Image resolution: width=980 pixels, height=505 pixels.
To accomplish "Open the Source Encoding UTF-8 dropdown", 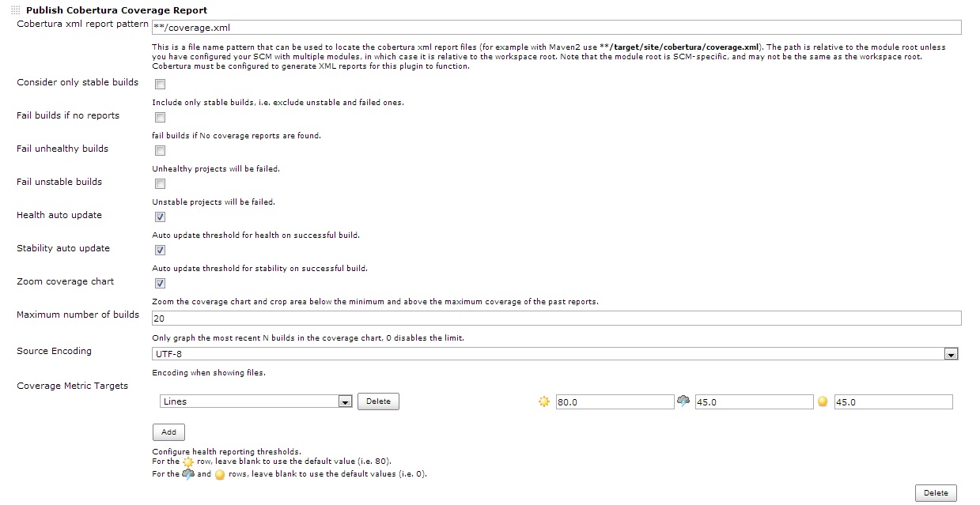I will click(555, 354).
